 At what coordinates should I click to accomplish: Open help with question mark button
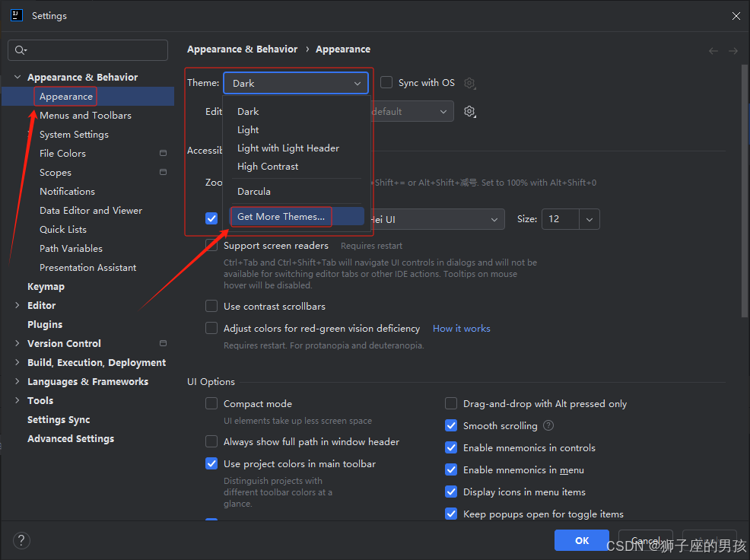pyautogui.click(x=21, y=540)
